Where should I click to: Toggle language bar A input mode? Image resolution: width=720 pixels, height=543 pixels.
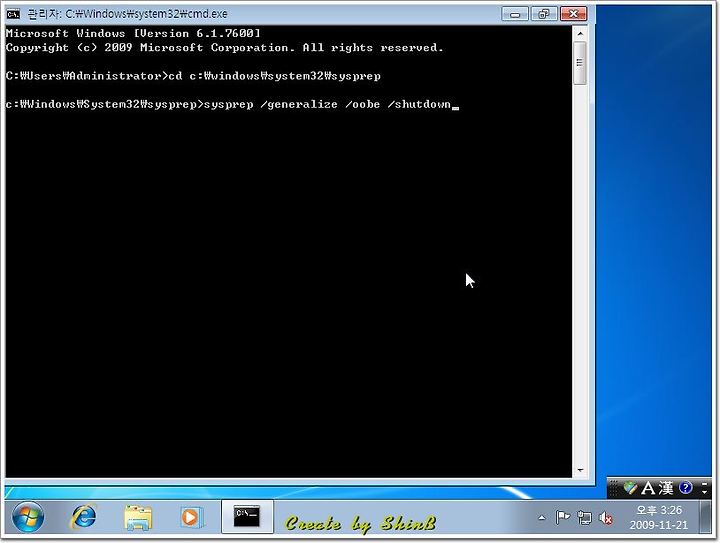coord(648,488)
